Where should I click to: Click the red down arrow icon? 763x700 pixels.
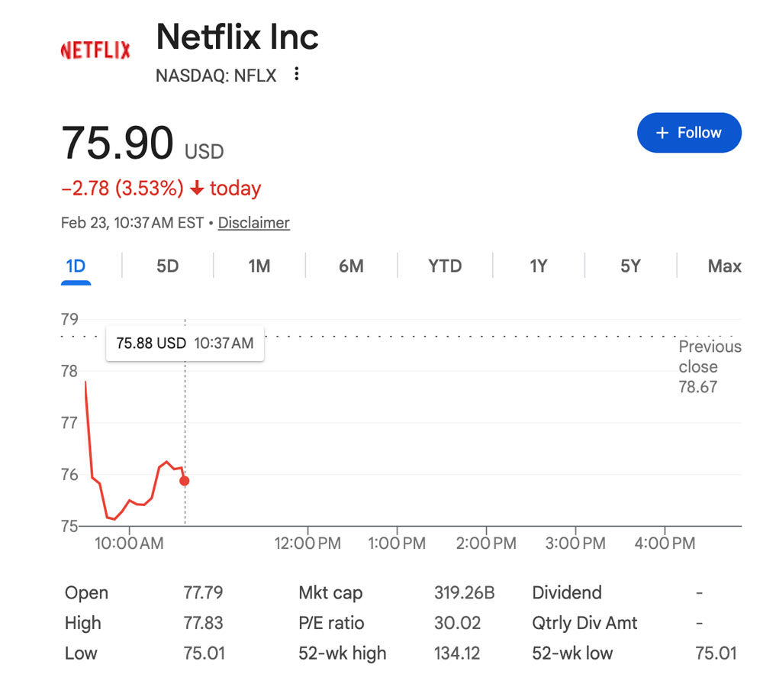tap(197, 189)
